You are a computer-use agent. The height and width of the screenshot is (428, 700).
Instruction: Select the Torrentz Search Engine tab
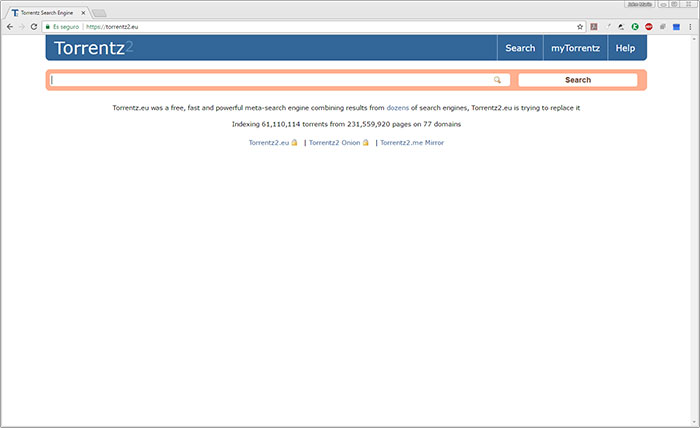click(46, 13)
